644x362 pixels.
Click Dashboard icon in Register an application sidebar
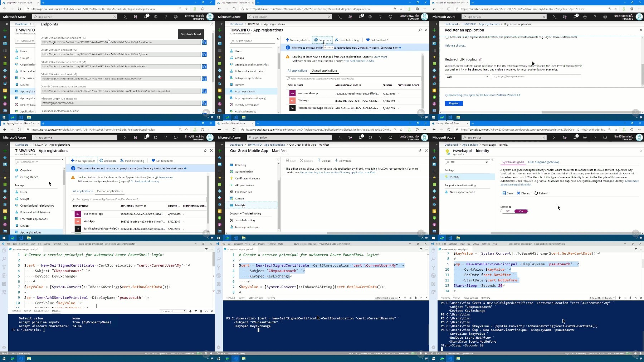(434, 43)
